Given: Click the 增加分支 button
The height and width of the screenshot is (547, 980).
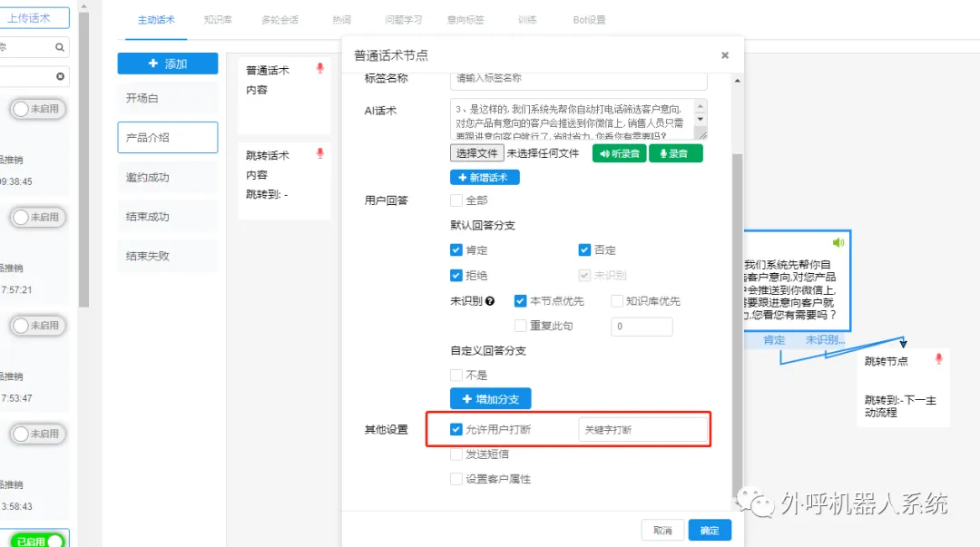Looking at the screenshot, I should [x=491, y=399].
